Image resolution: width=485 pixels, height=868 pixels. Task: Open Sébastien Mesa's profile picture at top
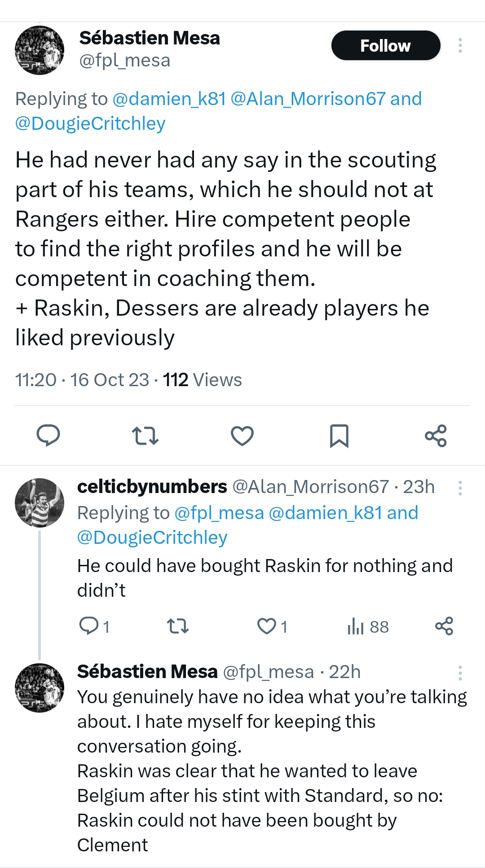pyautogui.click(x=40, y=50)
